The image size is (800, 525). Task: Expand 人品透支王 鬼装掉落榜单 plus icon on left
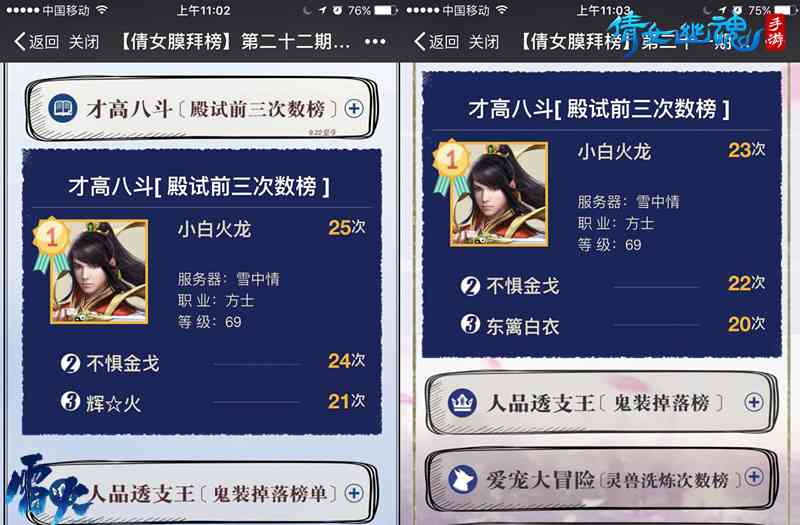click(x=354, y=493)
